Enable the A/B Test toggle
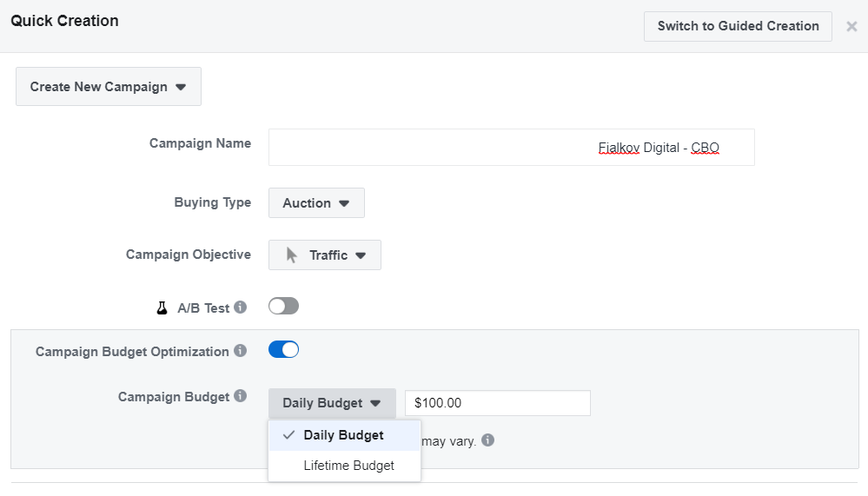This screenshot has height=496, width=868. [283, 306]
